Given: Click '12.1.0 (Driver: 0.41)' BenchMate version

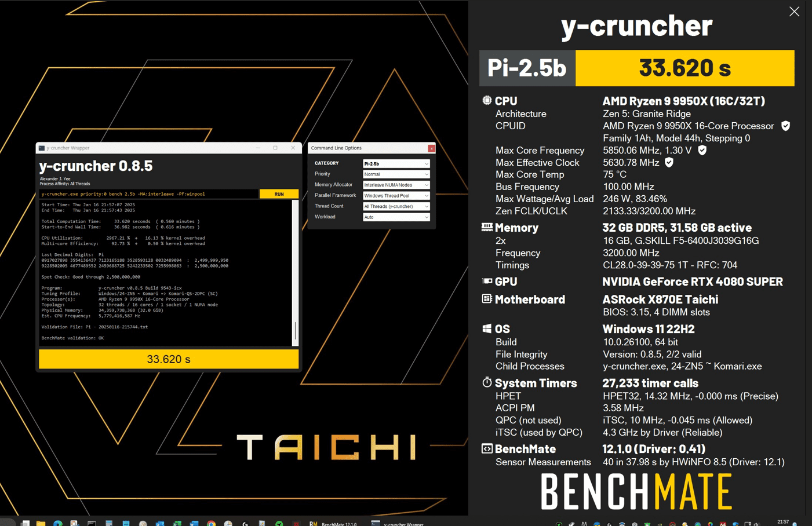Looking at the screenshot, I should [x=654, y=449].
